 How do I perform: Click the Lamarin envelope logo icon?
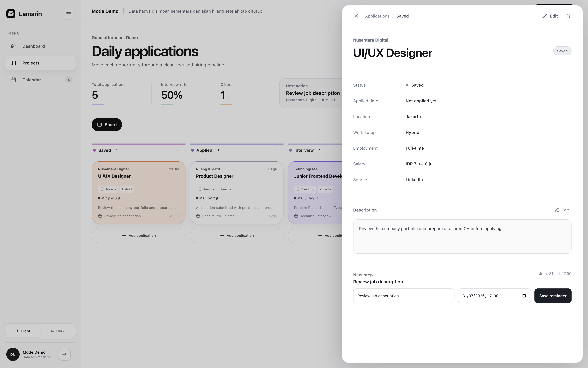(11, 14)
